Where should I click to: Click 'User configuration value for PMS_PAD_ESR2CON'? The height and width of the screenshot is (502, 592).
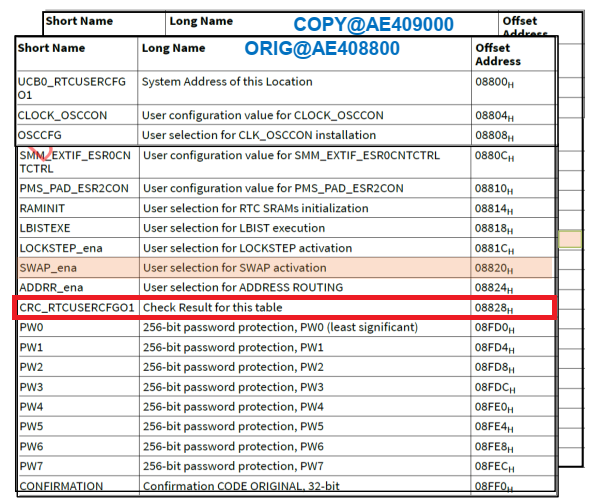pyautogui.click(x=273, y=188)
